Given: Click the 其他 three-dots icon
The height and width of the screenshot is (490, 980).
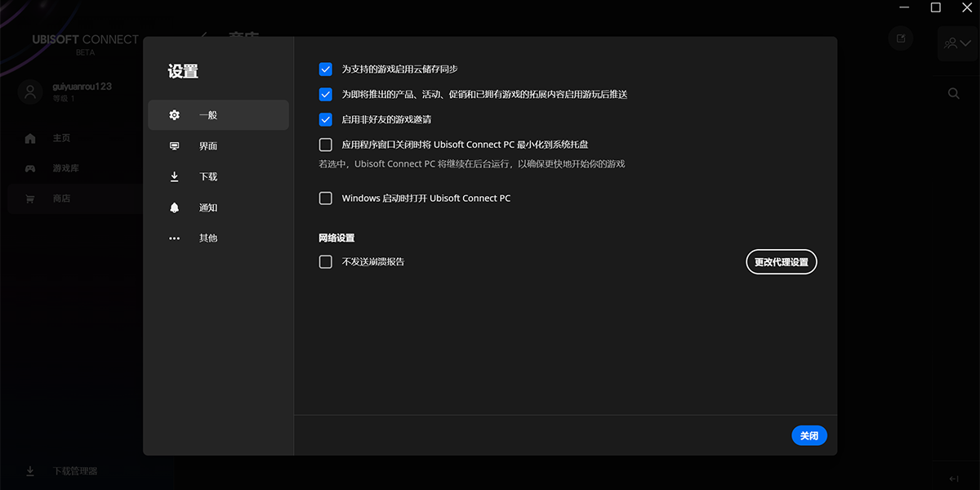Looking at the screenshot, I should click(x=174, y=238).
